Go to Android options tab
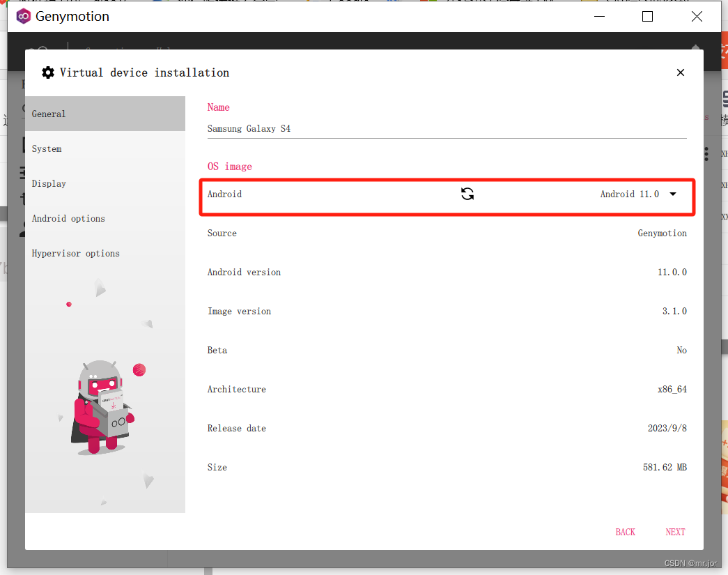 105,218
